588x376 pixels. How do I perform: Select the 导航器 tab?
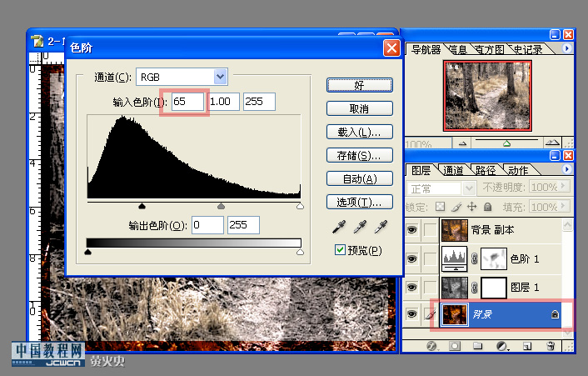pyautogui.click(x=426, y=49)
